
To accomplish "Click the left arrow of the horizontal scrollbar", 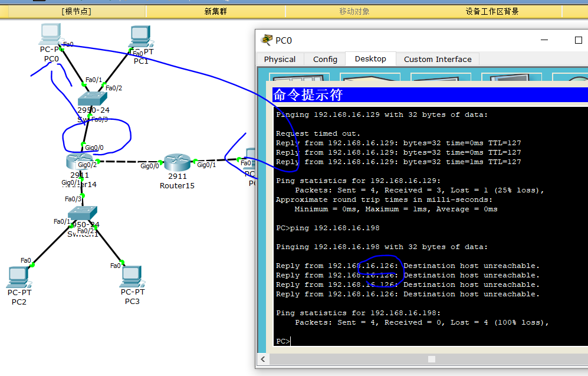I will click(263, 359).
